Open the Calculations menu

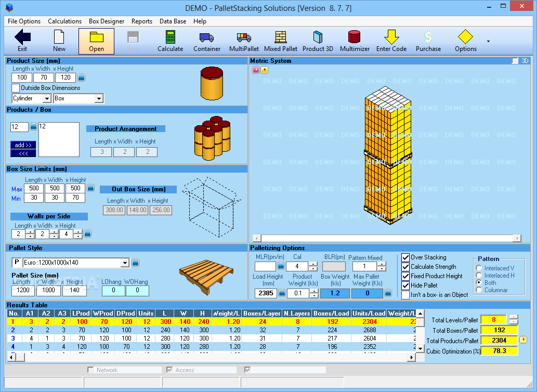tap(65, 21)
